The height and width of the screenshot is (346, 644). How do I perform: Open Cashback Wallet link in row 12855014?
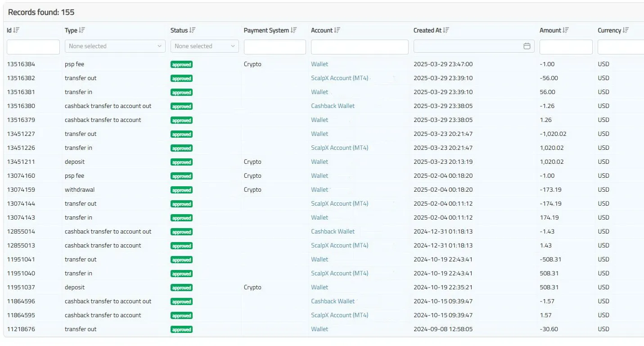click(333, 231)
